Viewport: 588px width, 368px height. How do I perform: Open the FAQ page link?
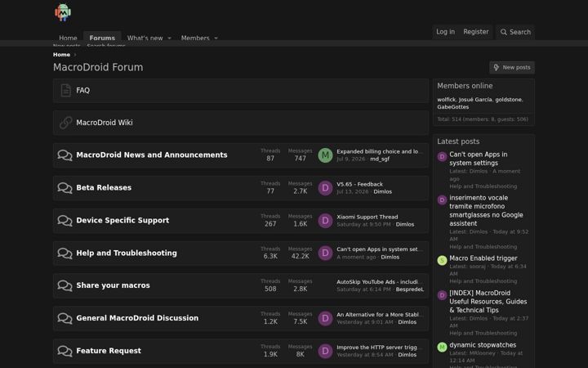[x=82, y=91]
